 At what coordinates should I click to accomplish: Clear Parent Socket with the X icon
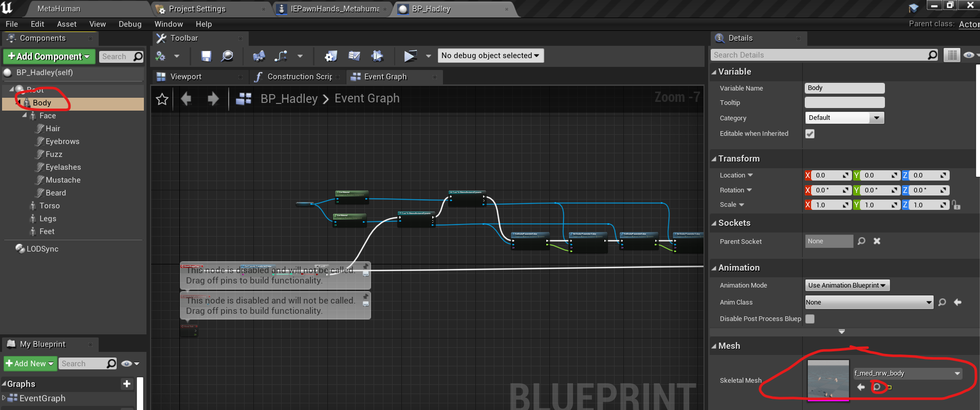pos(877,241)
